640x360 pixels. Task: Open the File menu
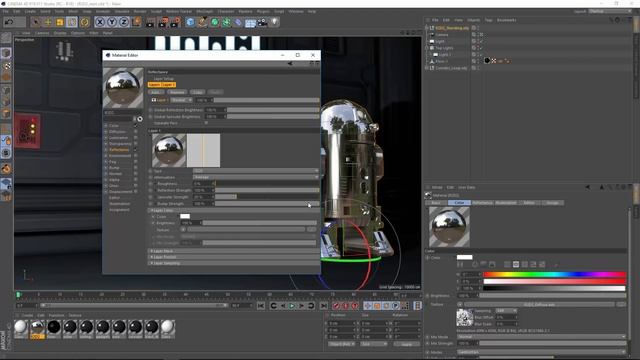click(5, 11)
